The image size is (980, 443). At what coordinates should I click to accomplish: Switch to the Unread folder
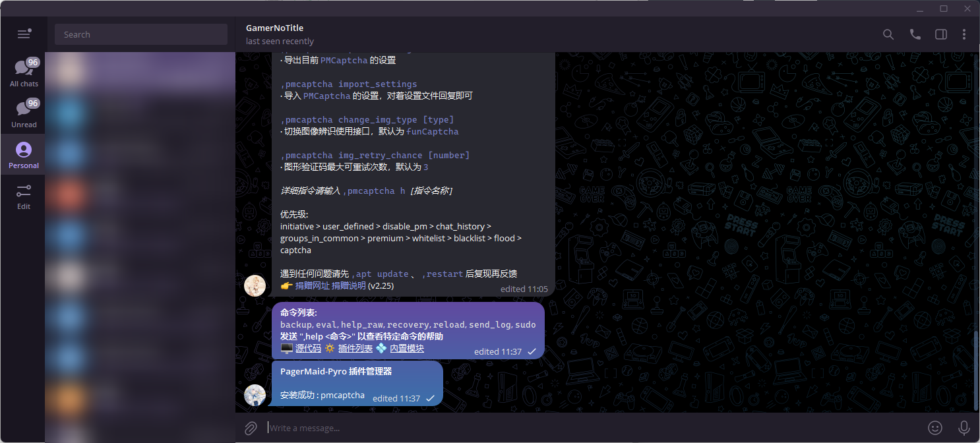pyautogui.click(x=24, y=113)
